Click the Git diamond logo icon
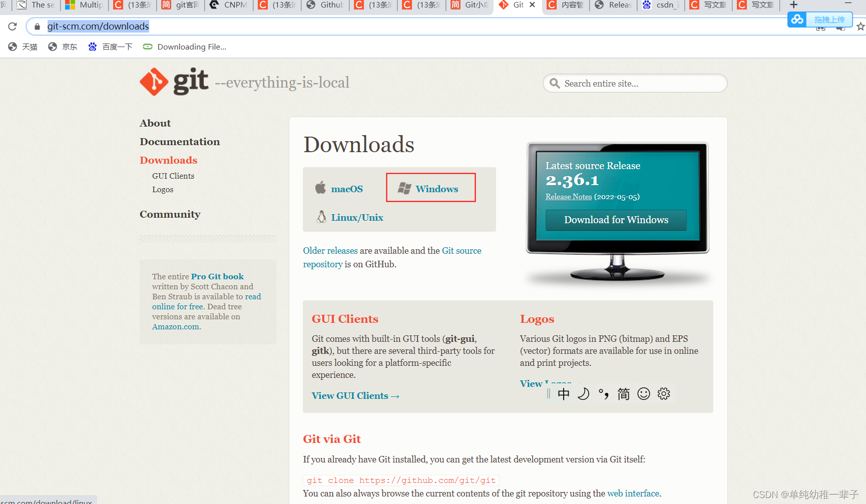866x504 pixels. coord(154,82)
